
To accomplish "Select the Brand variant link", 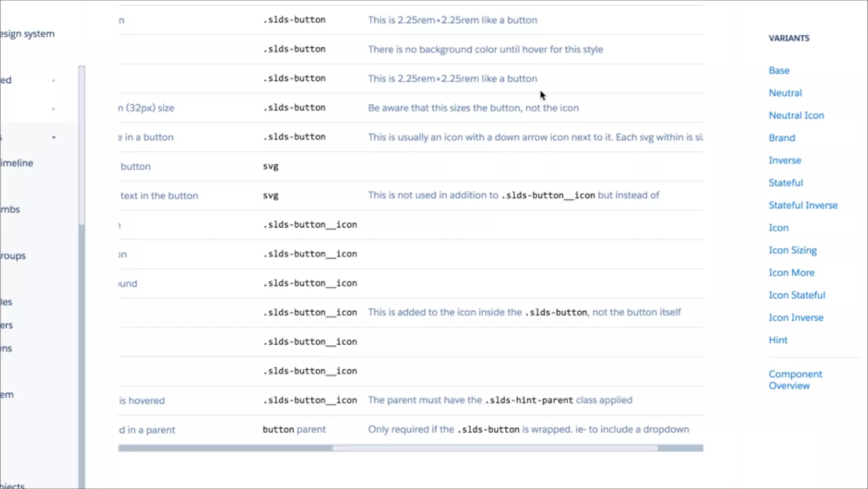I will pos(782,138).
